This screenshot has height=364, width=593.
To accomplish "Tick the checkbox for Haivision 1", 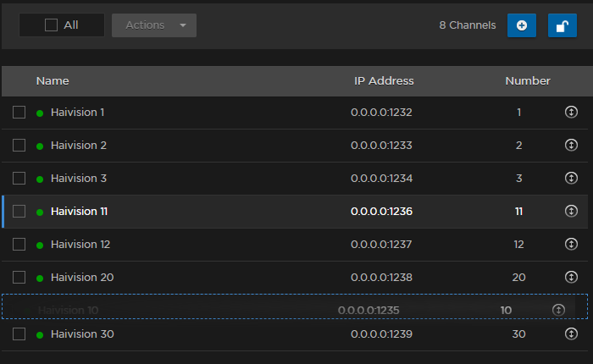I will [19, 112].
